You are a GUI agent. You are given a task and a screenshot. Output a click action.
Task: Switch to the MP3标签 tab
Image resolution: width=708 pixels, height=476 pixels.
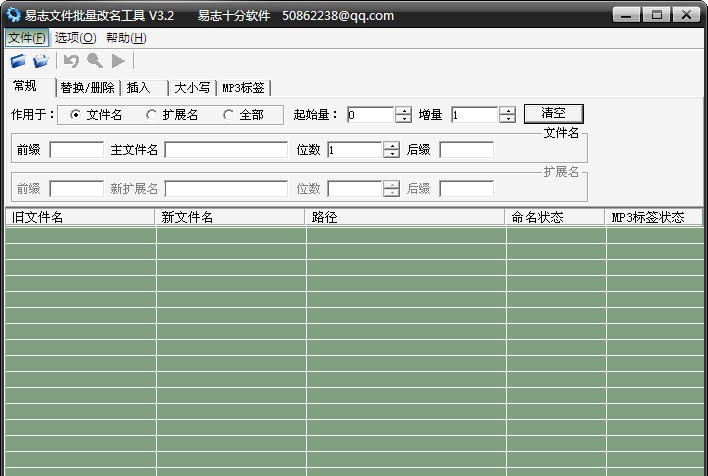(243, 88)
